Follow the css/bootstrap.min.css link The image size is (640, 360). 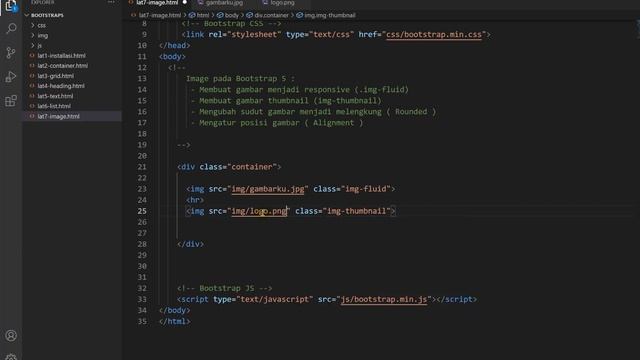click(x=433, y=35)
